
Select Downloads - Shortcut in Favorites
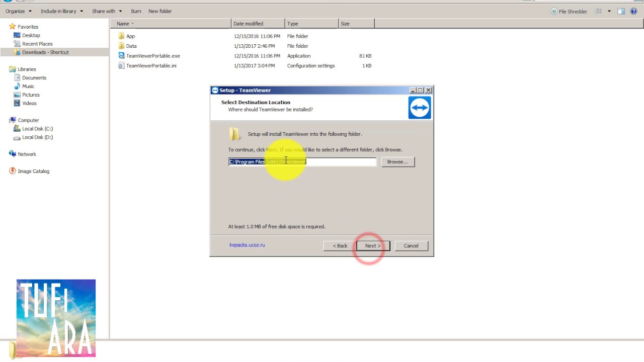coord(45,52)
